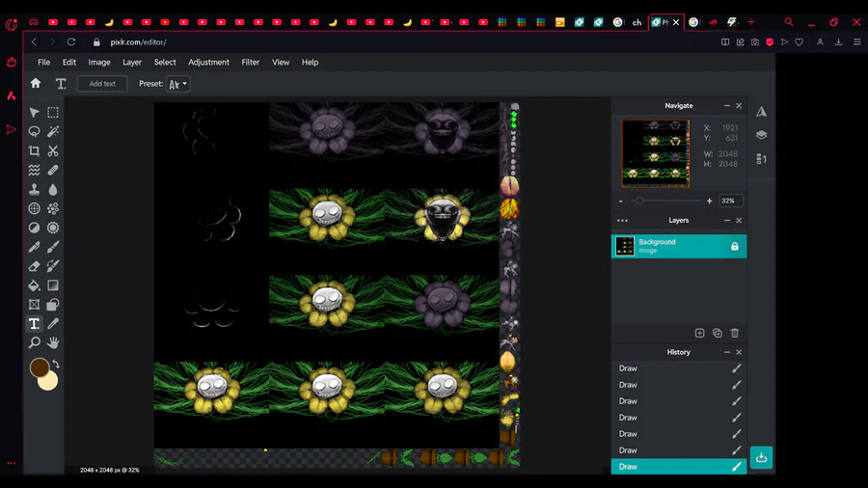
Task: Delete the selected layer
Action: click(735, 333)
